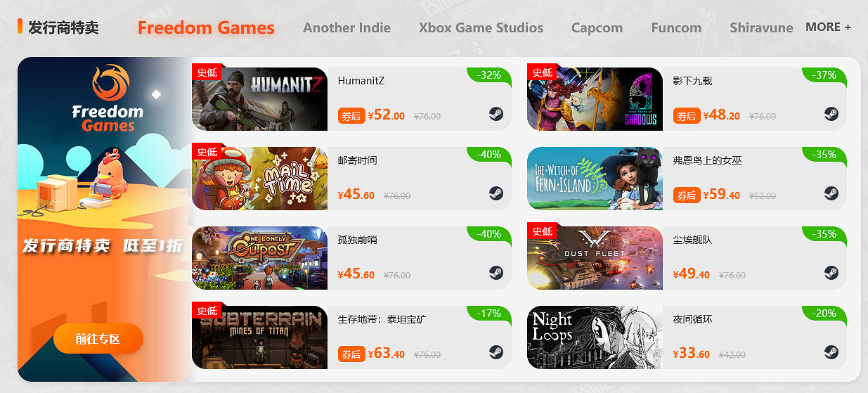Click Steam icon for 弗恩岛上的女巫
The height and width of the screenshot is (393, 868).
(831, 193)
